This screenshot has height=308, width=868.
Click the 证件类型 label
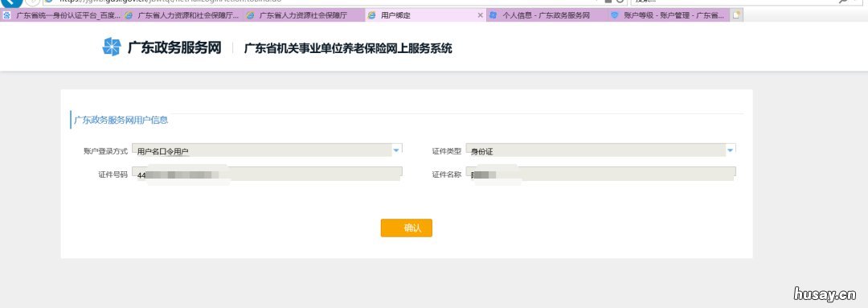(x=446, y=150)
